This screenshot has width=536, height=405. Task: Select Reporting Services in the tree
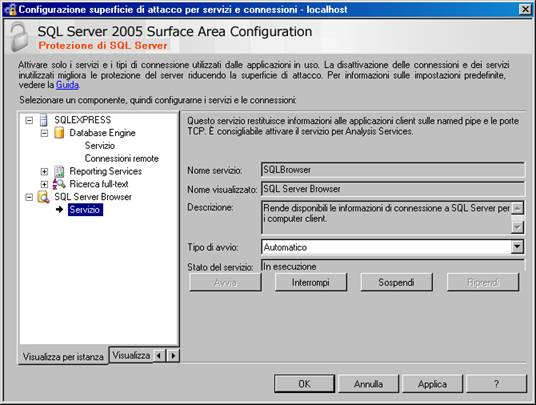click(x=106, y=171)
